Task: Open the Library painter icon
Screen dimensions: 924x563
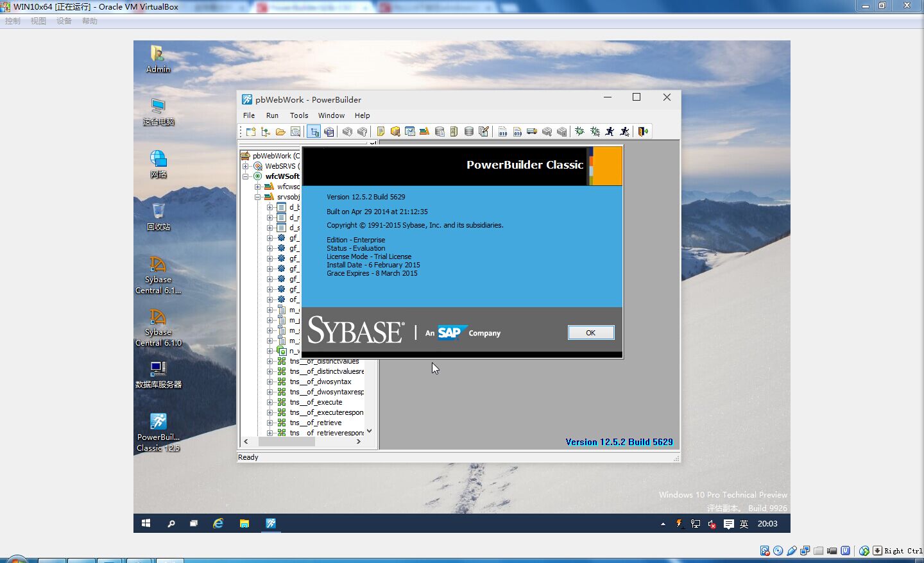Action: click(x=424, y=131)
